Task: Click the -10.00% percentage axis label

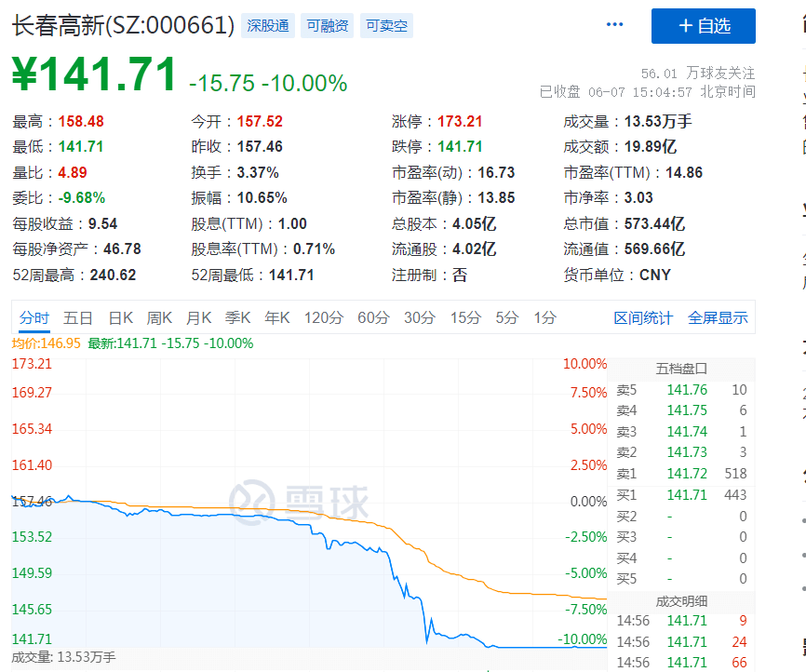Action: (583, 639)
